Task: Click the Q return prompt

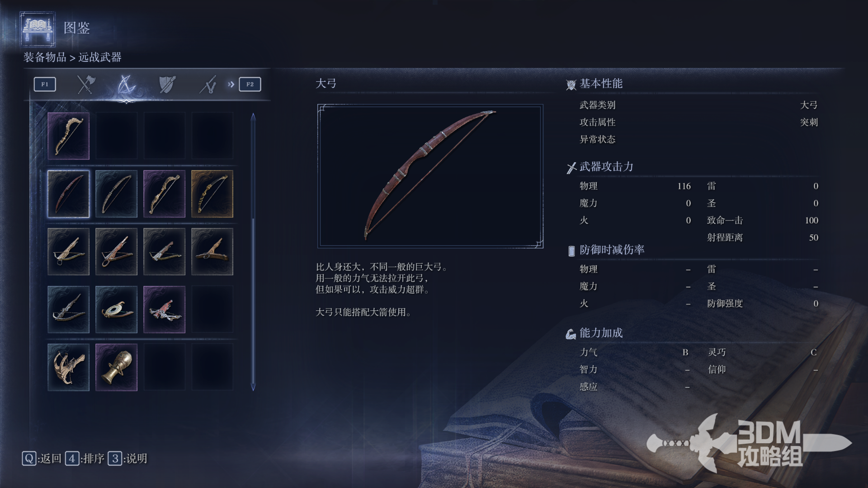Action: (x=42, y=459)
